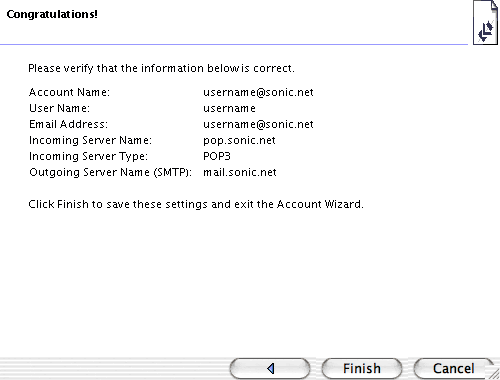Click the 'Account Name:' label
The width and height of the screenshot is (500, 380).
pyautogui.click(x=69, y=92)
